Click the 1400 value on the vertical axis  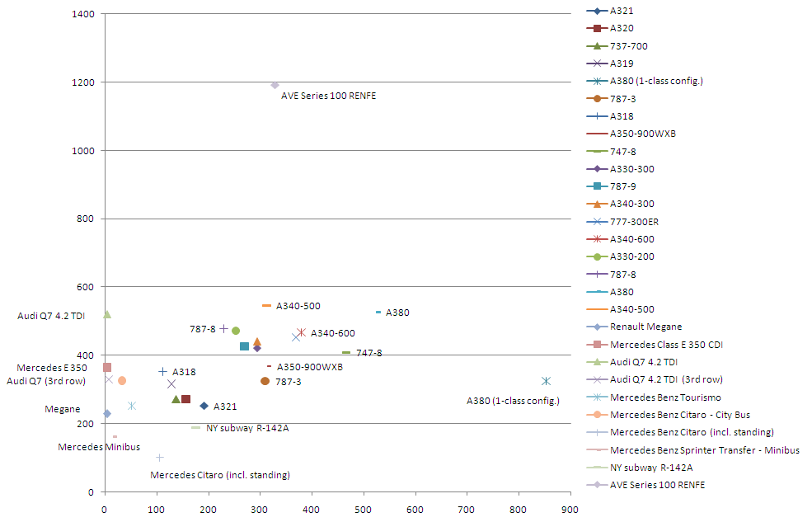pyautogui.click(x=83, y=14)
